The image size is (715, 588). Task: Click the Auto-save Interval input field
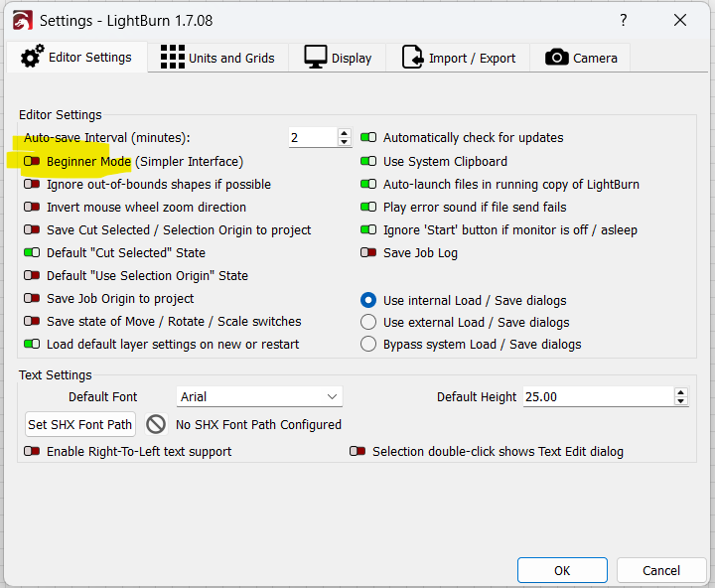(x=314, y=137)
